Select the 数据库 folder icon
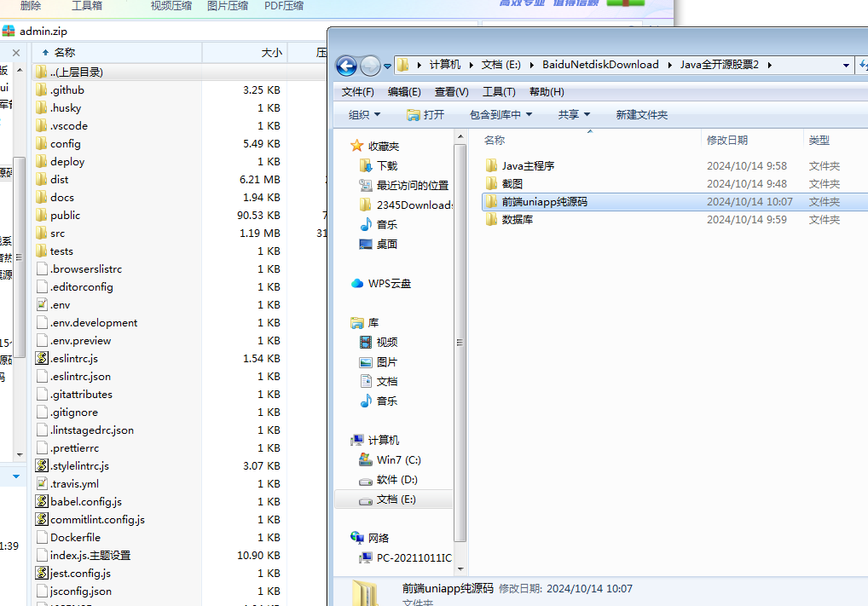 click(x=491, y=219)
